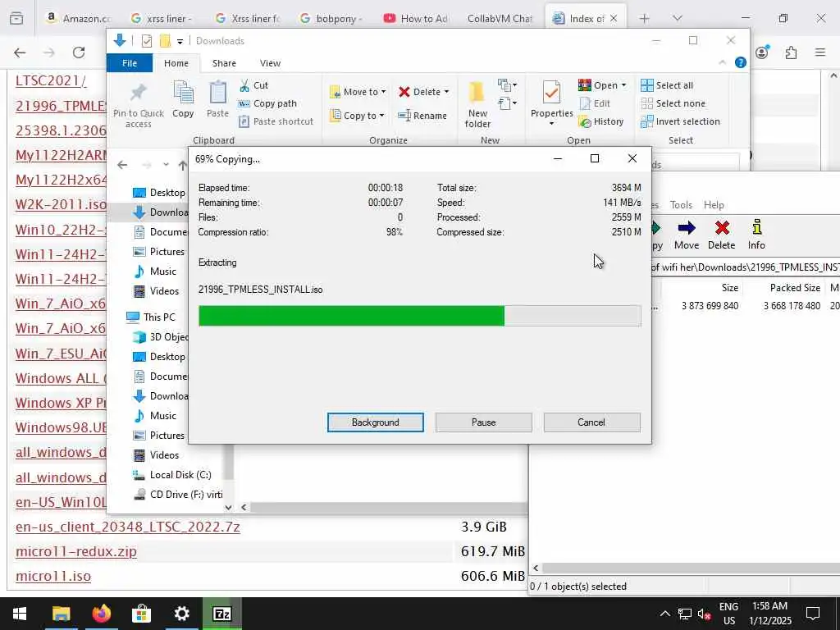Switch to the Amazon browser tab
The height and width of the screenshot is (630, 840).
coord(78,18)
